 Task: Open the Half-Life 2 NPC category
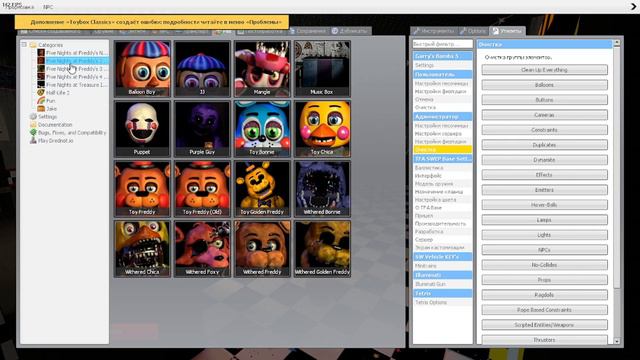coord(53,93)
